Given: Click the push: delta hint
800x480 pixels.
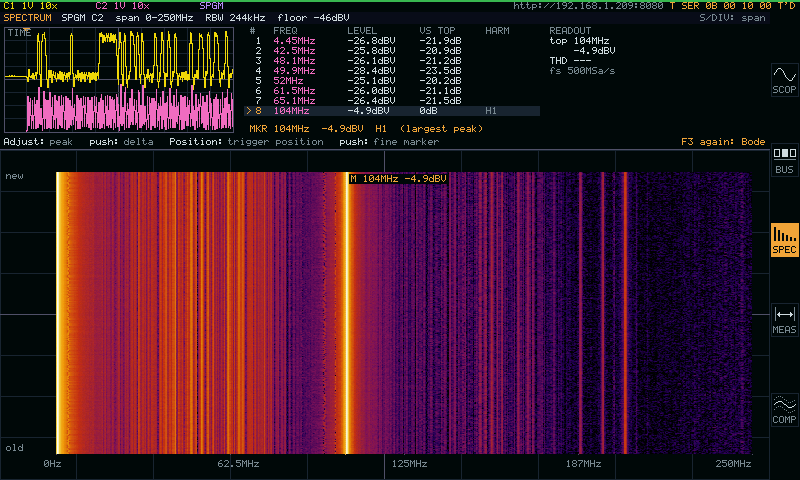Looking at the screenshot, I should (x=121, y=141).
